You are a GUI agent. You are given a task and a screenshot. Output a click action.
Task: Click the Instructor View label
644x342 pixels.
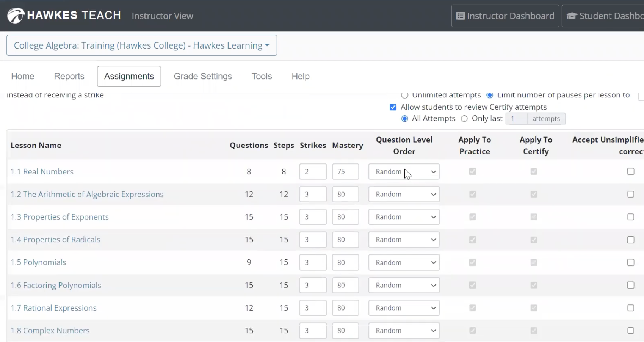click(162, 16)
